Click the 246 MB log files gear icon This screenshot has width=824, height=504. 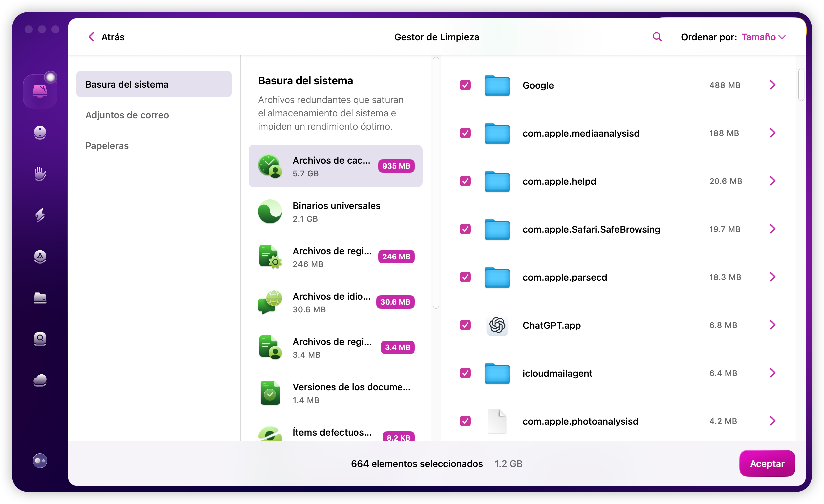point(270,257)
